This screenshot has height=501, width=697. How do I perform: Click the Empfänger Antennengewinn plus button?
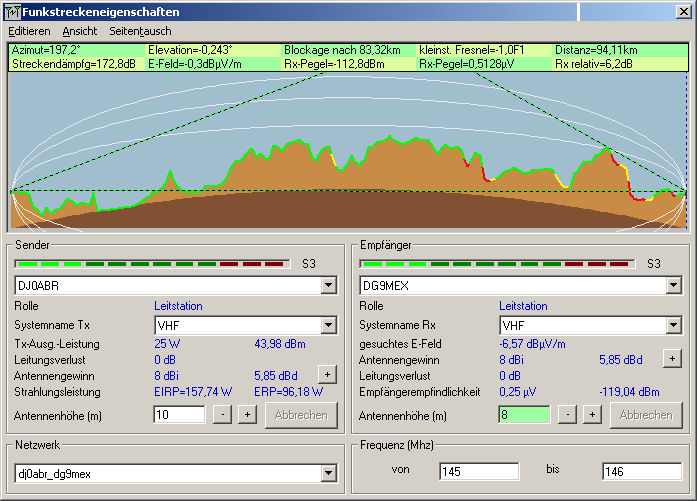tap(673, 359)
